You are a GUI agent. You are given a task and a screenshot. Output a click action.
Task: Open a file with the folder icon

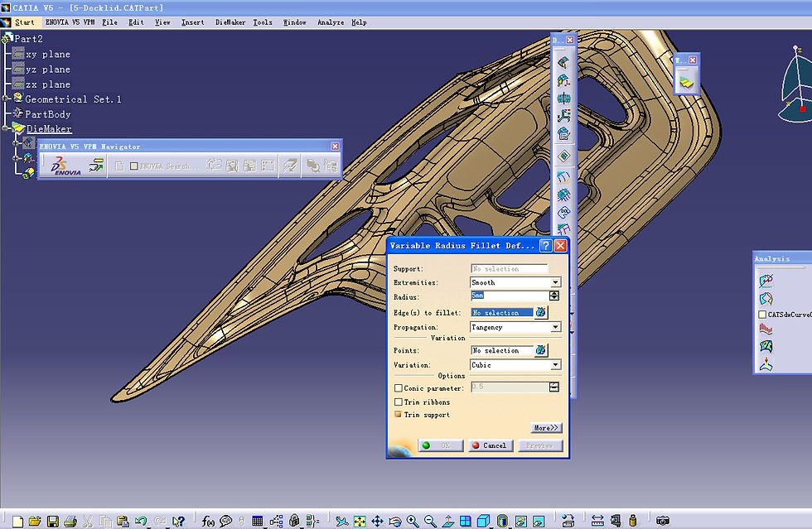coord(35,521)
